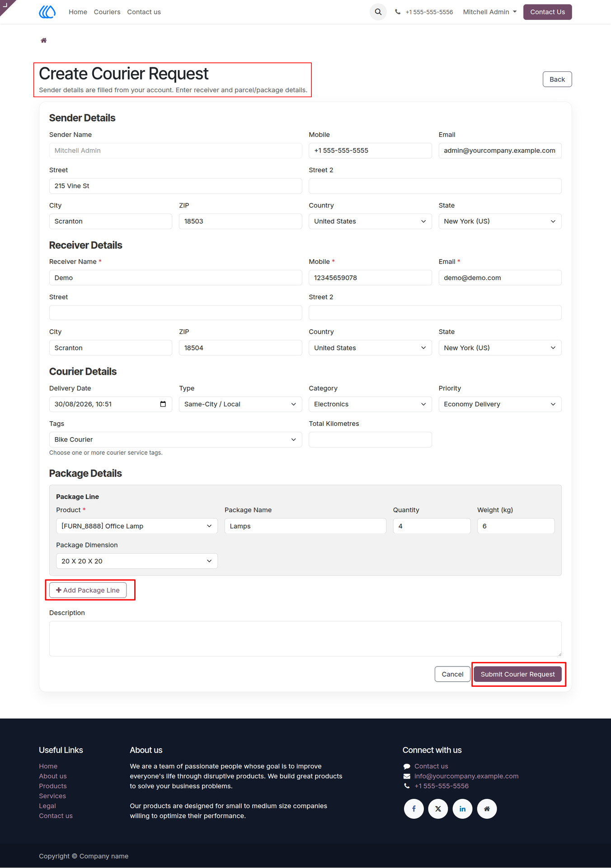Submit the courier request
This screenshot has width=611, height=868.
[x=517, y=675]
